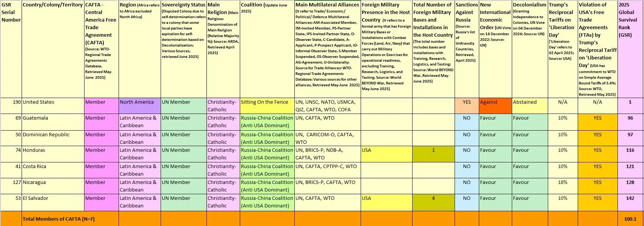Click the Abstained decolonialism cell

530,106
